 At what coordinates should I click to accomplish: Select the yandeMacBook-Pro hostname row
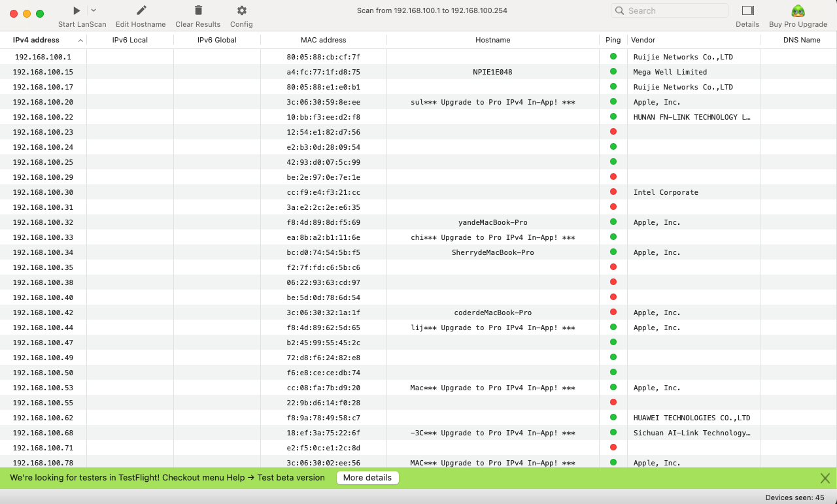492,222
